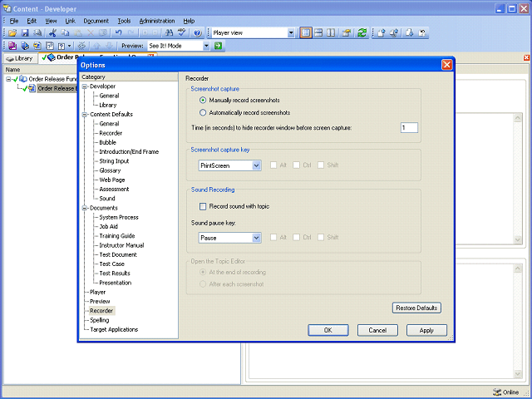Click the Save floppy disk icon
This screenshot has height=399, width=532.
tap(25, 33)
